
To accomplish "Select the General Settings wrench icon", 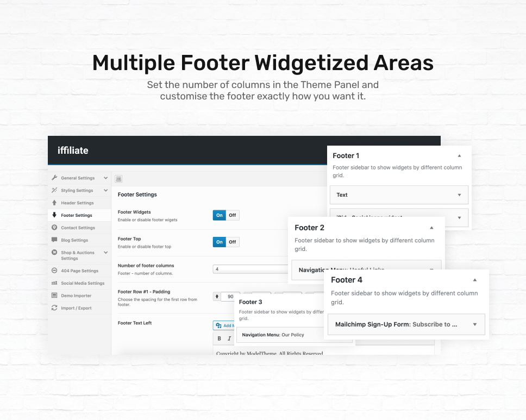I will pyautogui.click(x=54, y=178).
